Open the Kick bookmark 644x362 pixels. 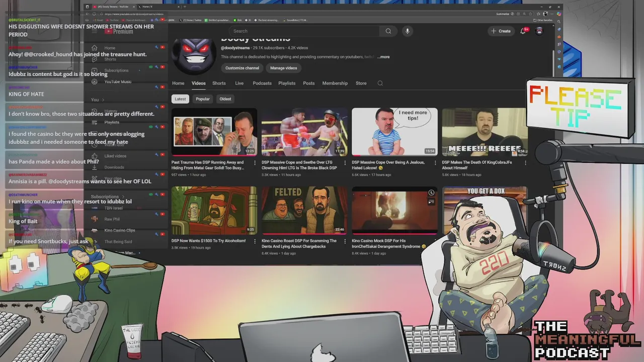pyautogui.click(x=237, y=20)
